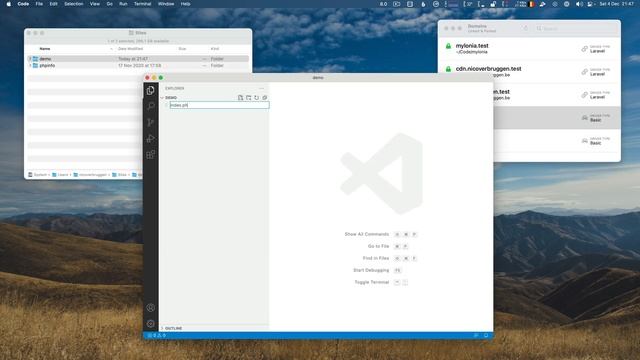Viewport: 640px width, 360px height.
Task: Click nicoverbruggen in Finder path bar
Action: point(90,175)
